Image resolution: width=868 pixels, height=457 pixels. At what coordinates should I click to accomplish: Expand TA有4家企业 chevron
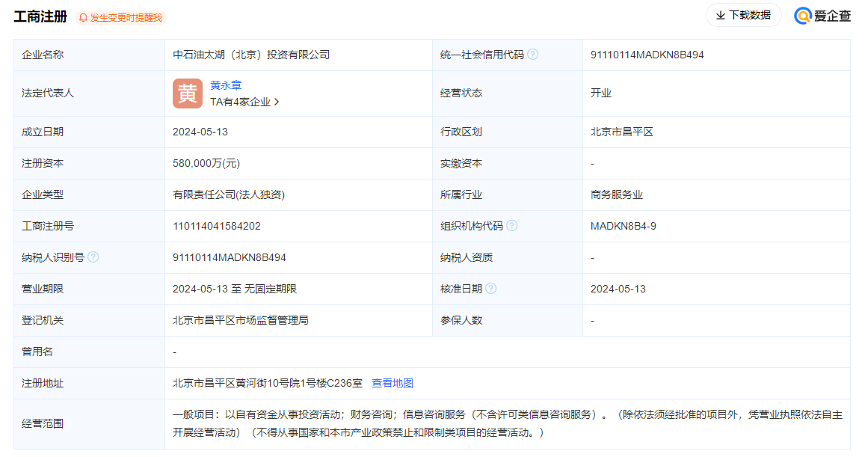(277, 102)
